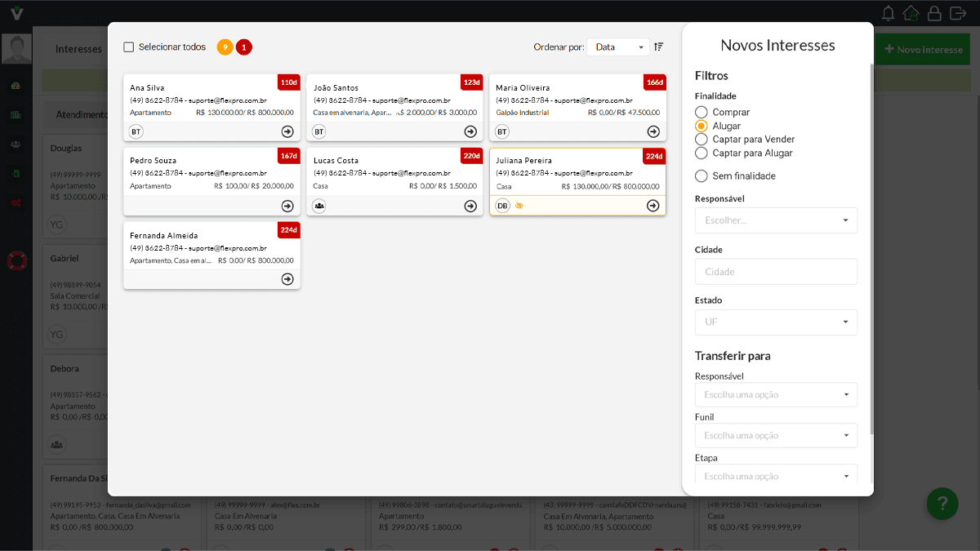Click the sort direction icon beside Data
The image size is (980, 551).
658,47
